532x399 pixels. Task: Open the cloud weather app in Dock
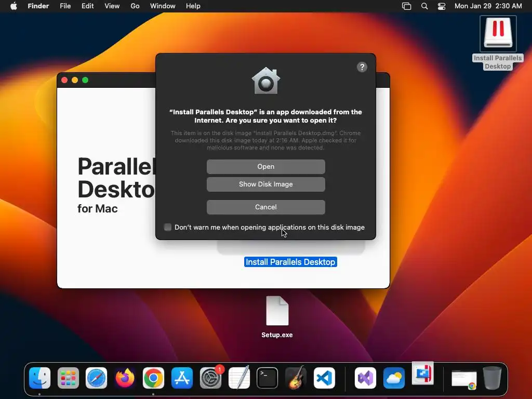(394, 378)
